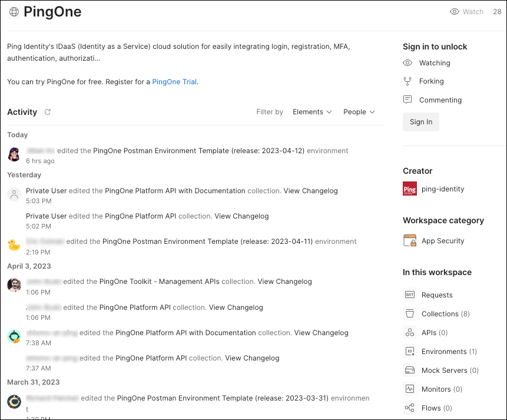Image resolution: width=507 pixels, height=420 pixels.
Task: Open the Monitors sidebar icon
Action: 410,389
